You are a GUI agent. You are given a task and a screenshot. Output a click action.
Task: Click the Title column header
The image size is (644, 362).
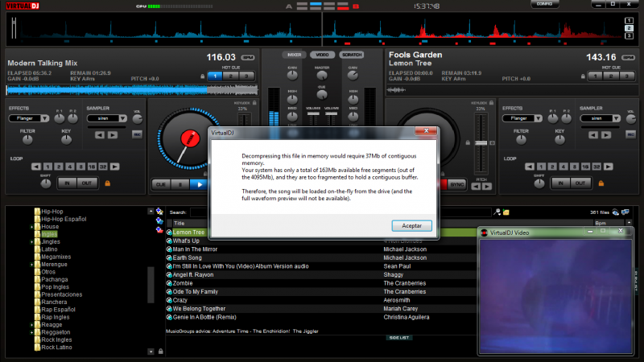179,224
